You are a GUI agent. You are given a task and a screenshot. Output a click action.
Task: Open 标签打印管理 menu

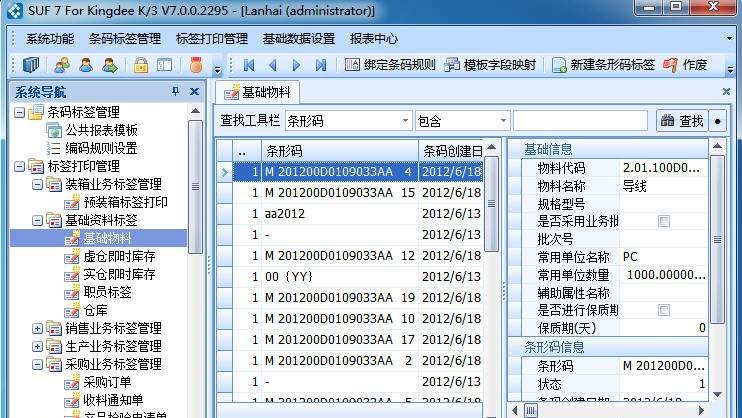pos(212,39)
